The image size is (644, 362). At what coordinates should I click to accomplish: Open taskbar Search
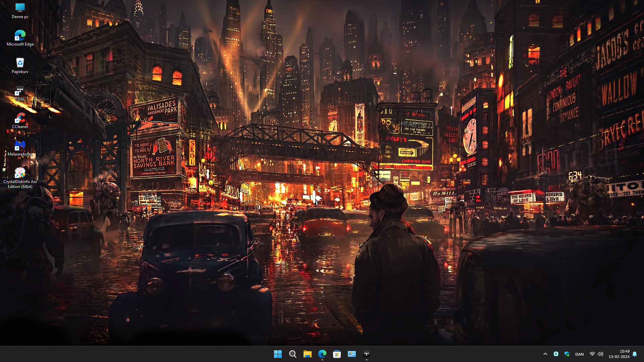(292, 354)
